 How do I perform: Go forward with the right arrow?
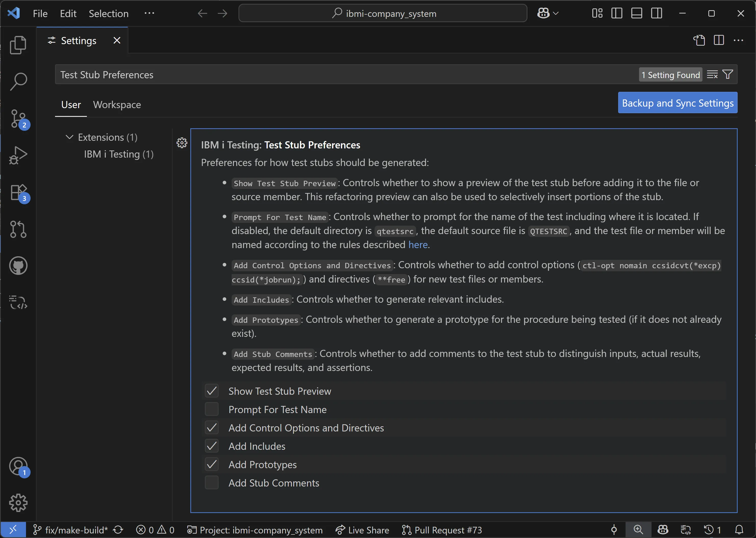coord(222,14)
